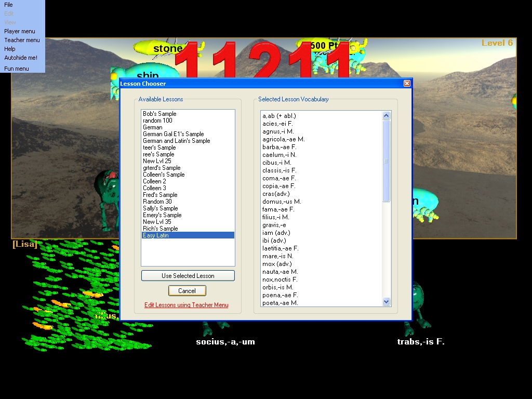
Task: Select the Autohide me! option
Action: pos(21,58)
